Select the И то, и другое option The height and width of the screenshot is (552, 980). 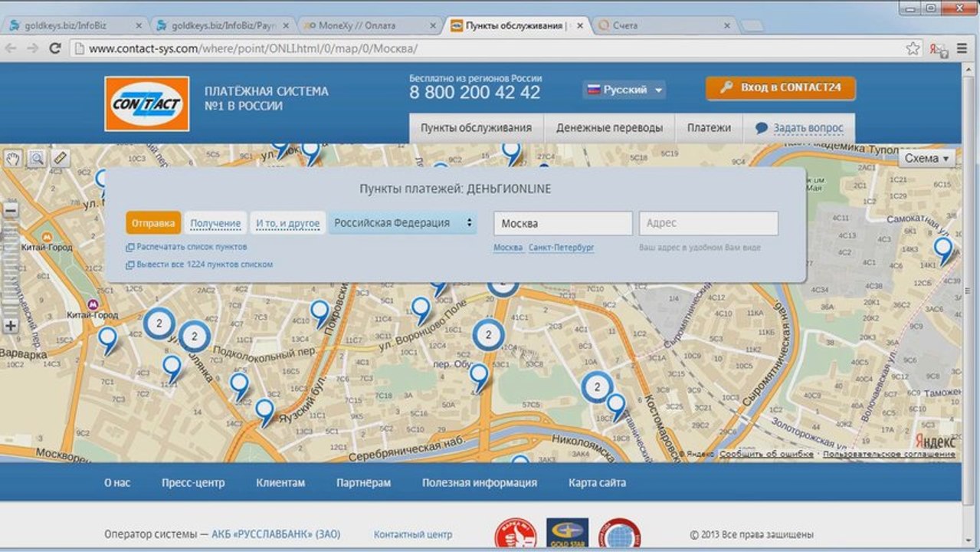(287, 223)
